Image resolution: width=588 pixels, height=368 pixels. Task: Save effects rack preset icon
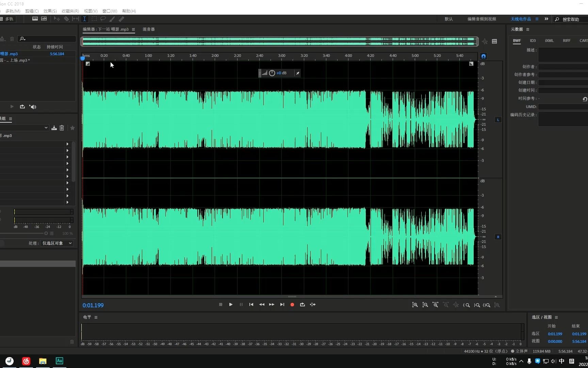point(54,128)
